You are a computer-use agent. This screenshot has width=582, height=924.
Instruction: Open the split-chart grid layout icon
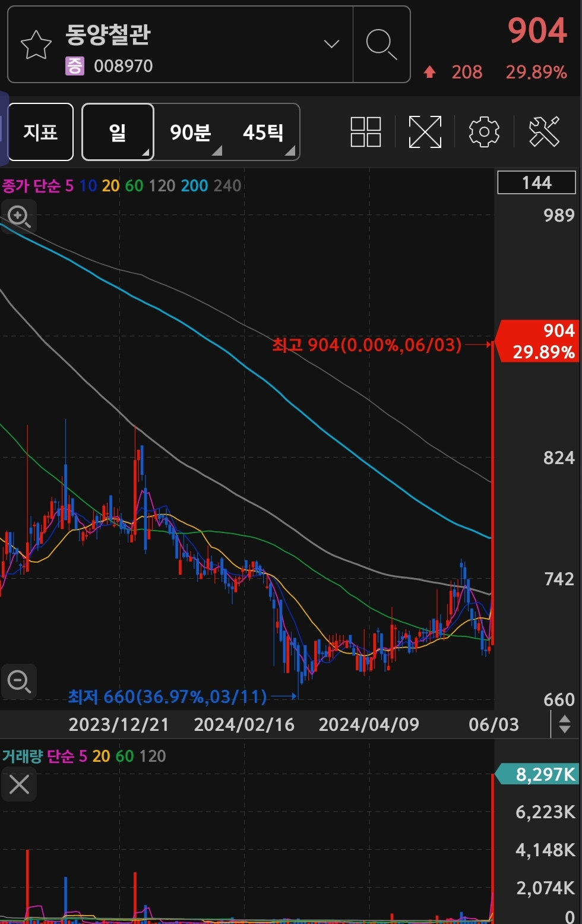366,132
